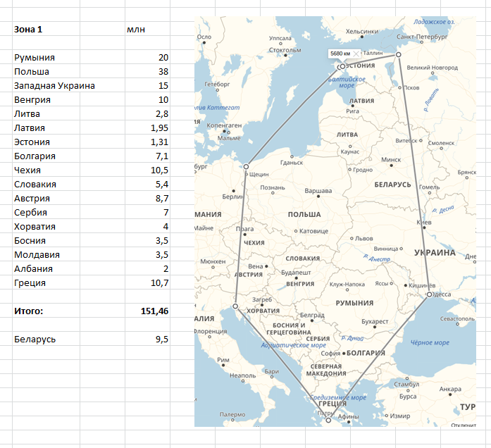The width and height of the screenshot is (491, 448).
Task: Click the 'Западная Украина' cell
Action: (54, 86)
